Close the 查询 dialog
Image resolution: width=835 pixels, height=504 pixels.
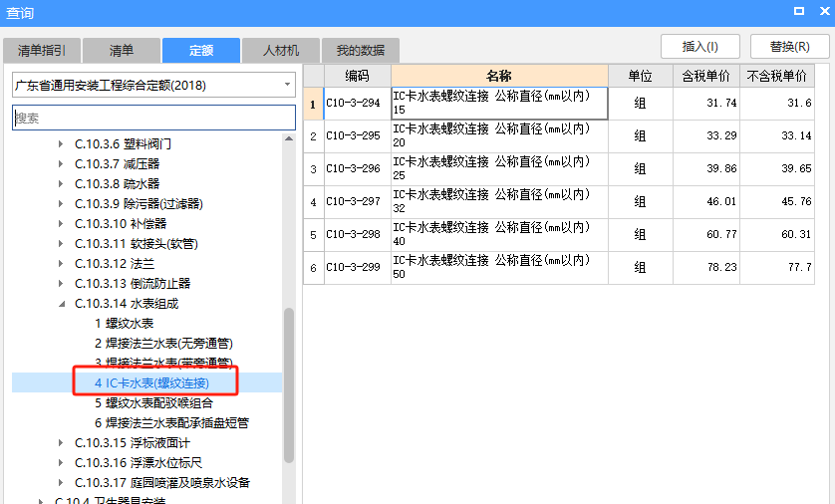[x=824, y=11]
